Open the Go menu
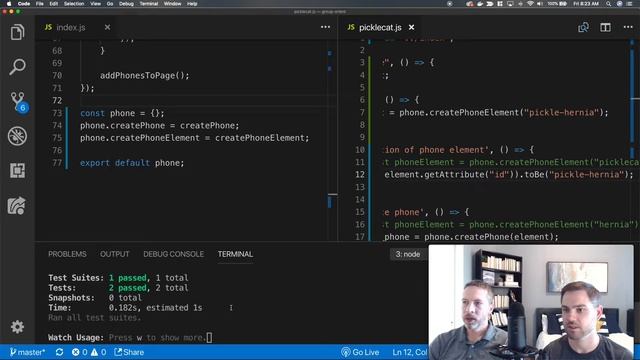 [110, 4]
